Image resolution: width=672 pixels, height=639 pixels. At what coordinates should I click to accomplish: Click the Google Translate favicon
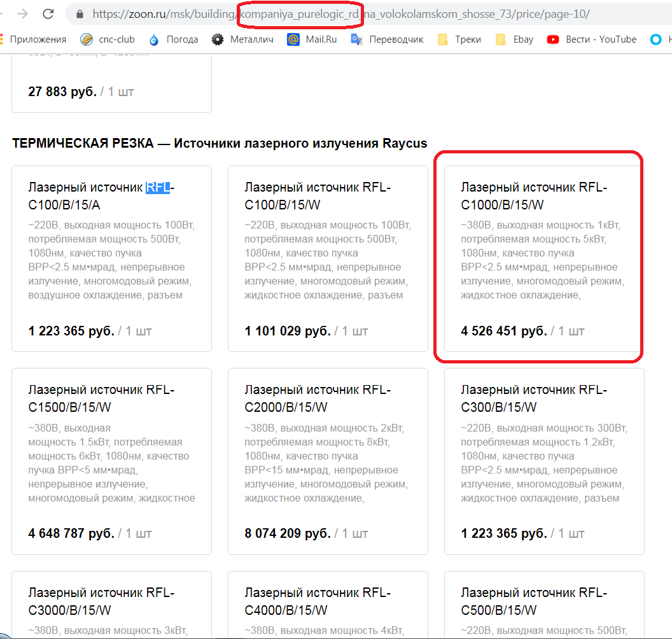356,39
